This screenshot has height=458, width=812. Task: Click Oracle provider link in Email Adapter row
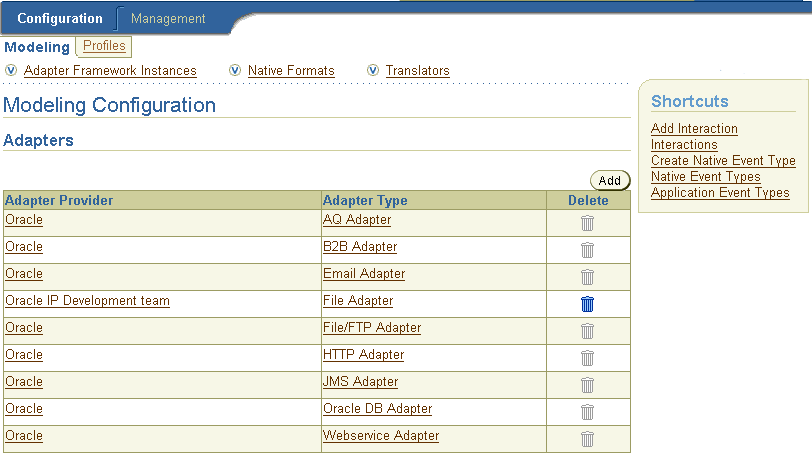(x=24, y=274)
